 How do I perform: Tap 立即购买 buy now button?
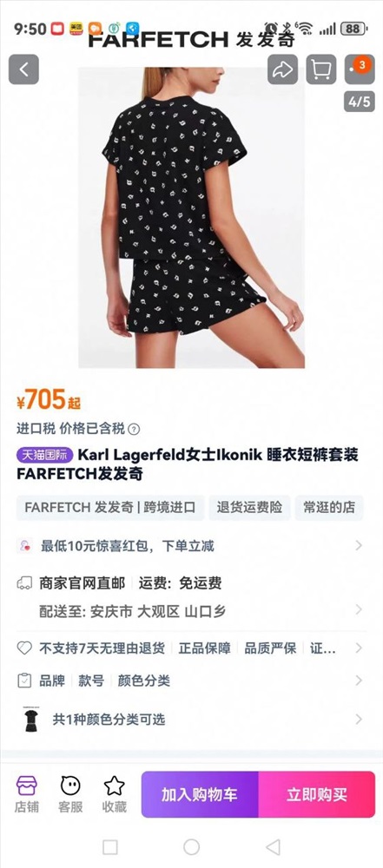[x=316, y=794]
